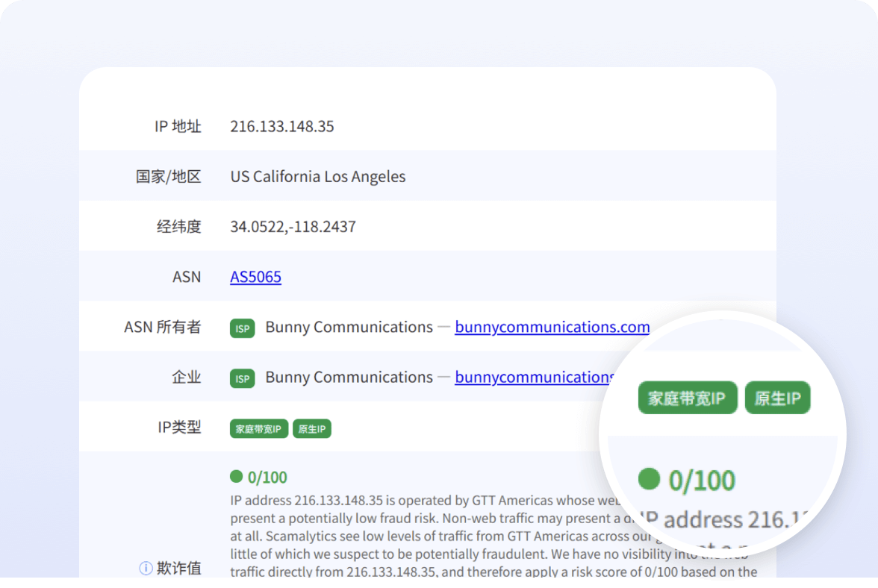Click the enlarged green dot in magnifier circle
This screenshot has height=588, width=878.
[x=649, y=479]
